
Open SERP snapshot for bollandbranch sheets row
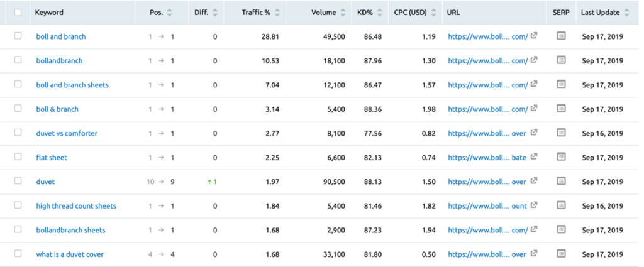(x=561, y=230)
